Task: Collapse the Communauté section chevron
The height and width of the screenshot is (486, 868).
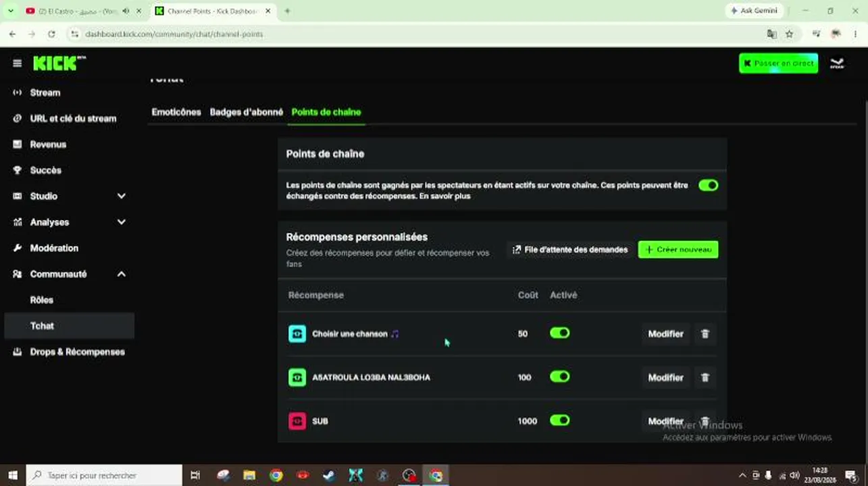Action: click(x=122, y=274)
